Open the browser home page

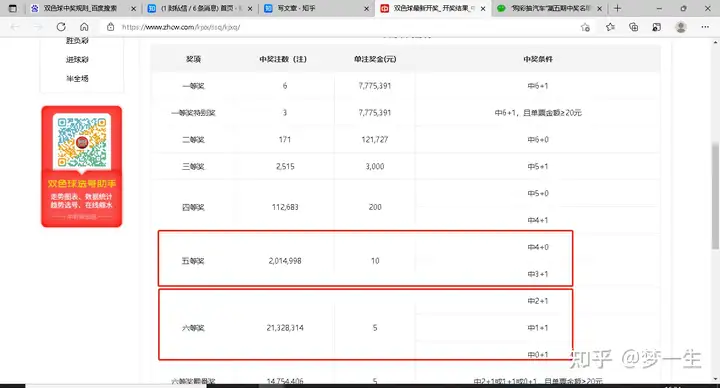tap(84, 27)
